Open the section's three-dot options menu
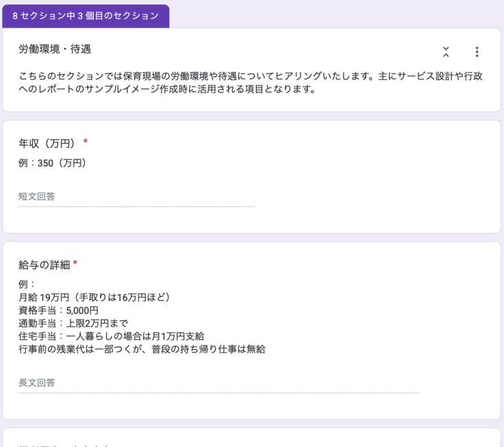Image resolution: width=504 pixels, height=447 pixels. [x=477, y=52]
